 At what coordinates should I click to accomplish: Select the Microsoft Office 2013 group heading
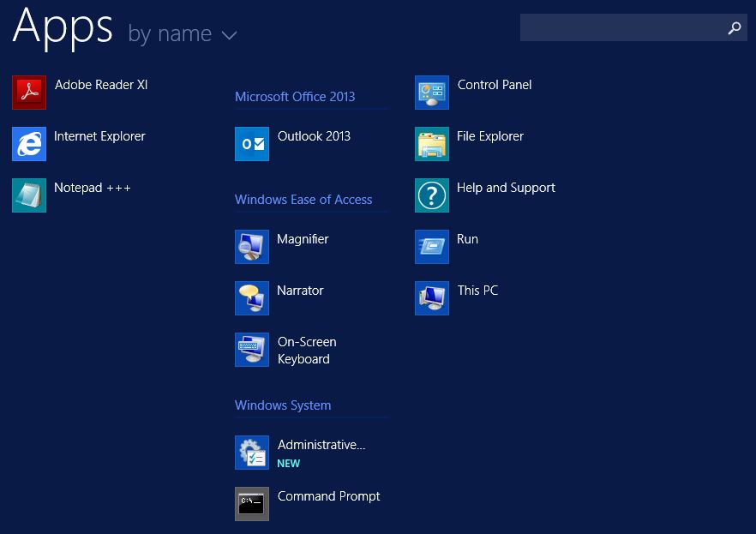coord(295,97)
